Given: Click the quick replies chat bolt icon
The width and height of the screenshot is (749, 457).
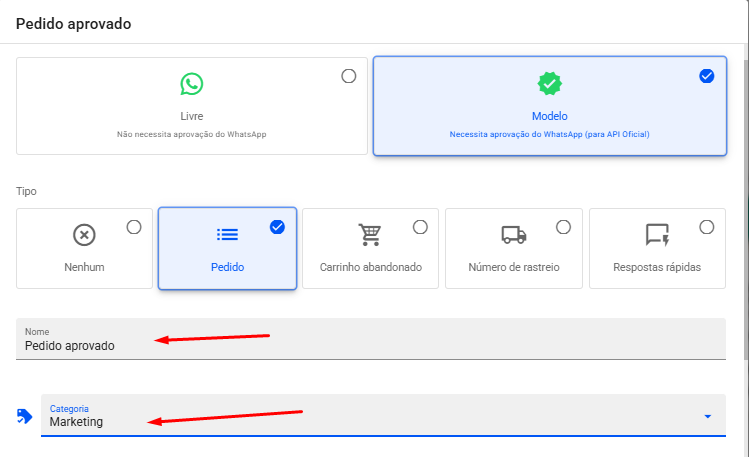Looking at the screenshot, I should (x=657, y=235).
